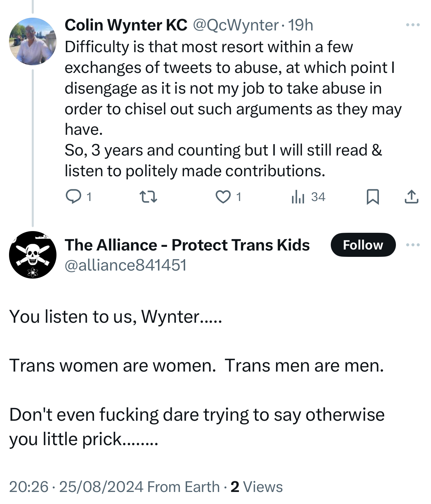
Task: Click the @QcWynter handle
Action: click(236, 25)
